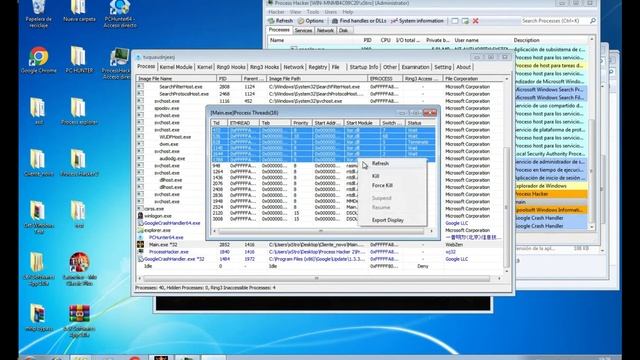640x360 pixels.
Task: Select the audiodg.exe process row
Action: point(320,158)
